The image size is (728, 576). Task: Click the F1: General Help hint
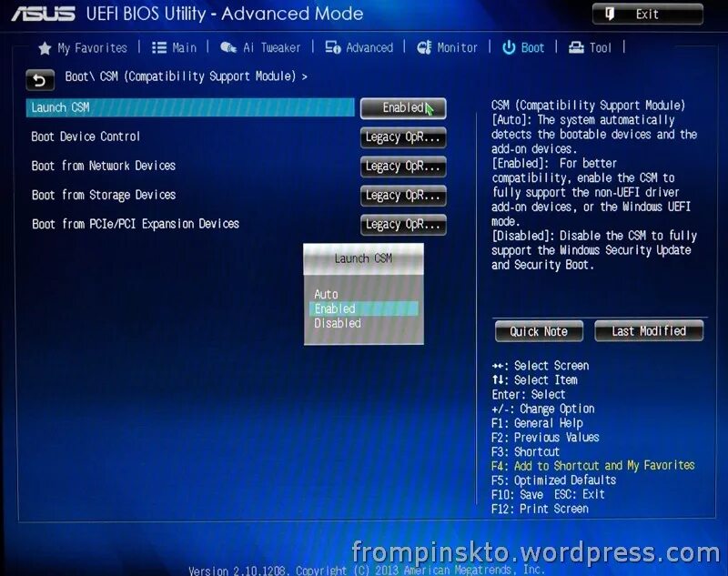point(537,423)
